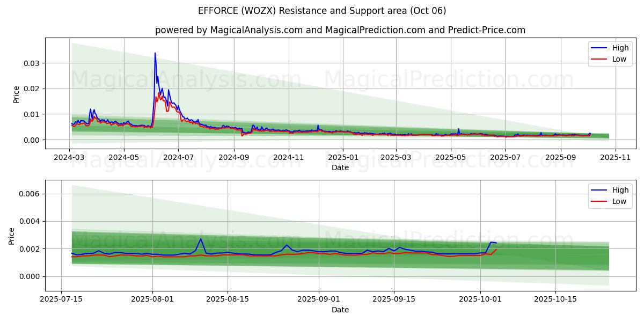Screen dimensions: 644x322
Task: Click the Price y-axis label of bottom chart
Action: 12,236
